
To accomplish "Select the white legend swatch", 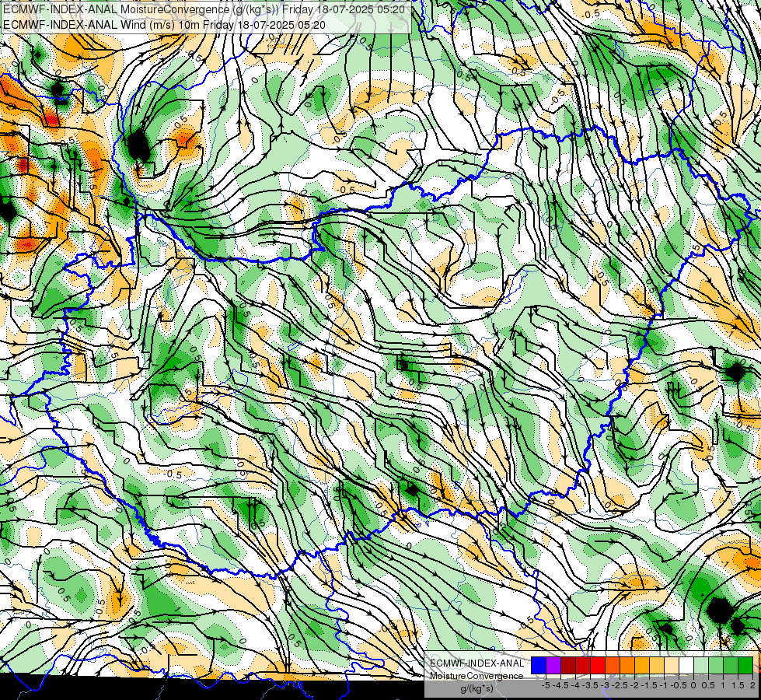I will (686, 665).
